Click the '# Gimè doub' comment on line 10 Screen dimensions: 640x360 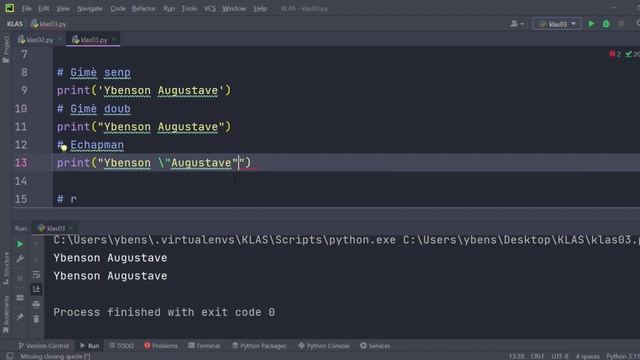click(x=93, y=109)
